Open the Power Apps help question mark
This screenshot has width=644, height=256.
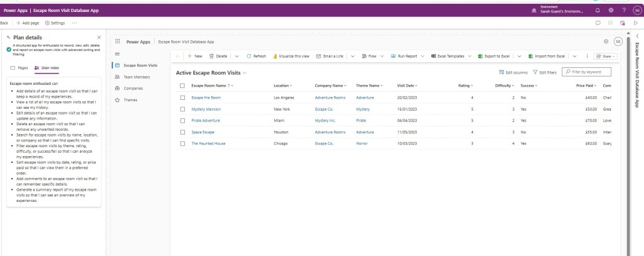click(623, 11)
